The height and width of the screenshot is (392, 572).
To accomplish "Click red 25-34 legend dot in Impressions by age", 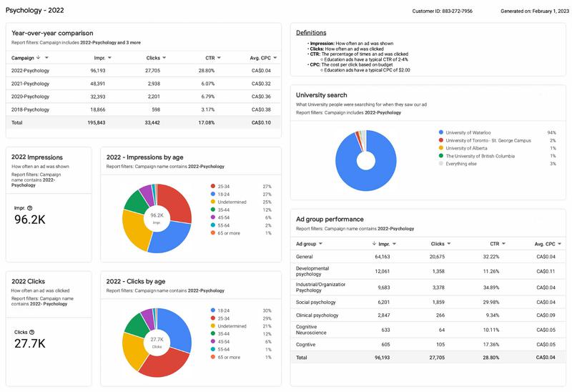I will tap(213, 186).
